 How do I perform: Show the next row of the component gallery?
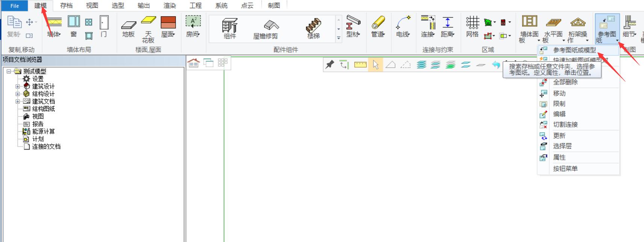click(x=339, y=29)
